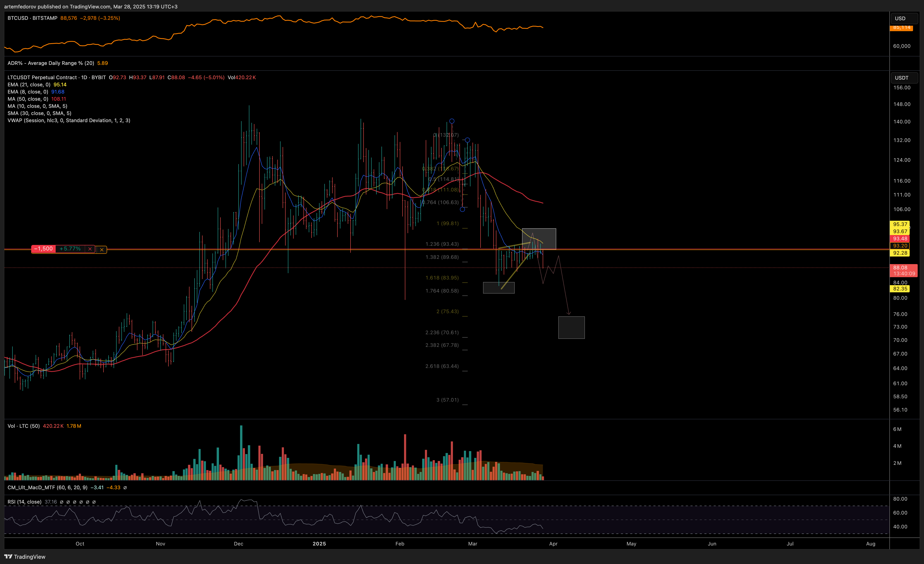Click the 6 M volume scale tick
The image size is (924, 564).
[897, 429]
